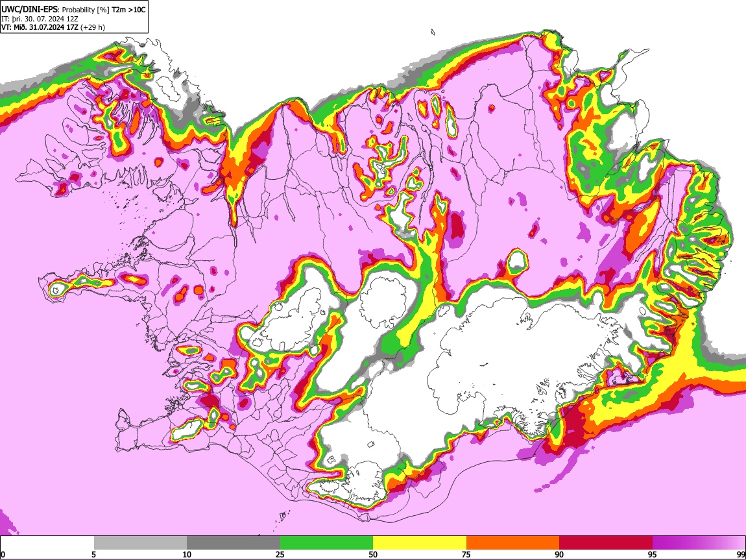Click the 'IT: þri. 30. 07. 2024 12Z' line
The image size is (746, 560).
(x=40, y=19)
